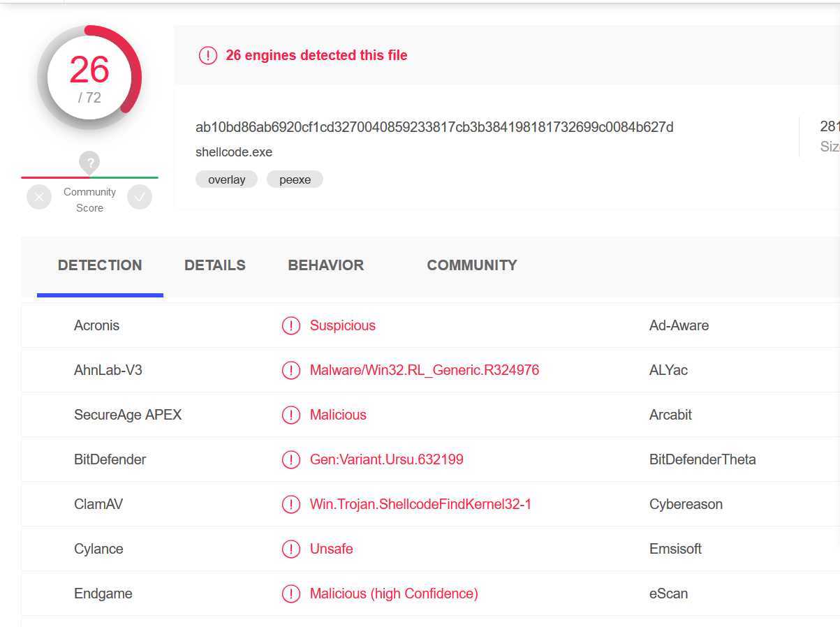Click the alert icon next to Gen:Variant.Ursu.632199

tap(290, 459)
